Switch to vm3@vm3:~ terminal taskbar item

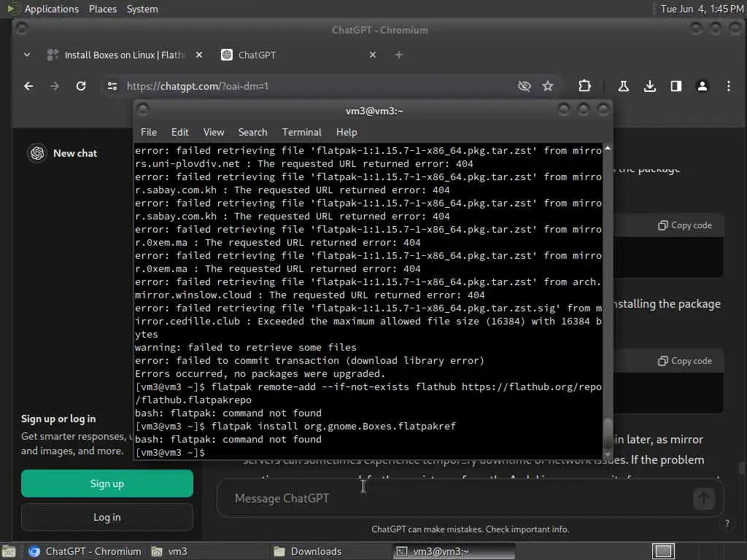(x=454, y=551)
